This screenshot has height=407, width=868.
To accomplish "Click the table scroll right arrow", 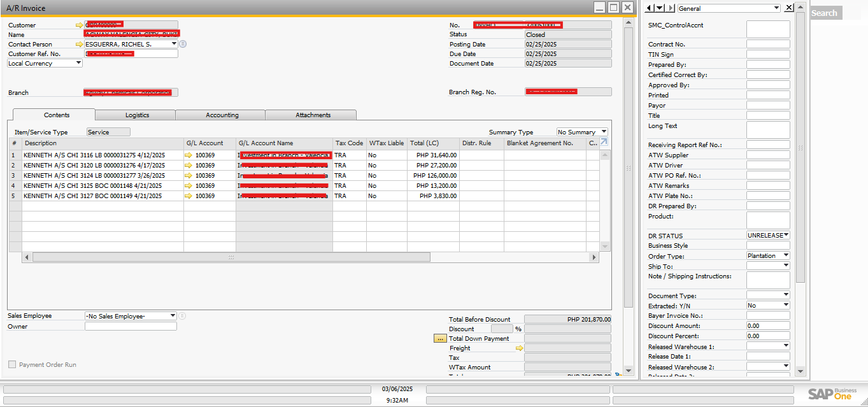I will click(594, 257).
